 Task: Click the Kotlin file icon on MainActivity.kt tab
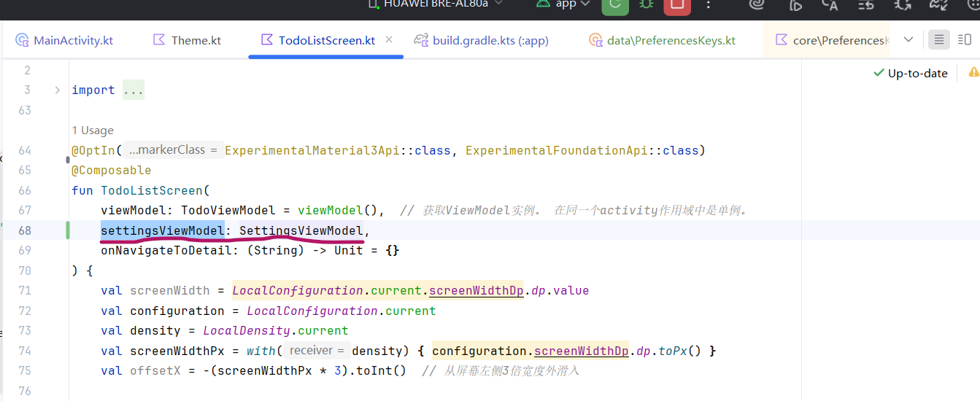tap(22, 40)
